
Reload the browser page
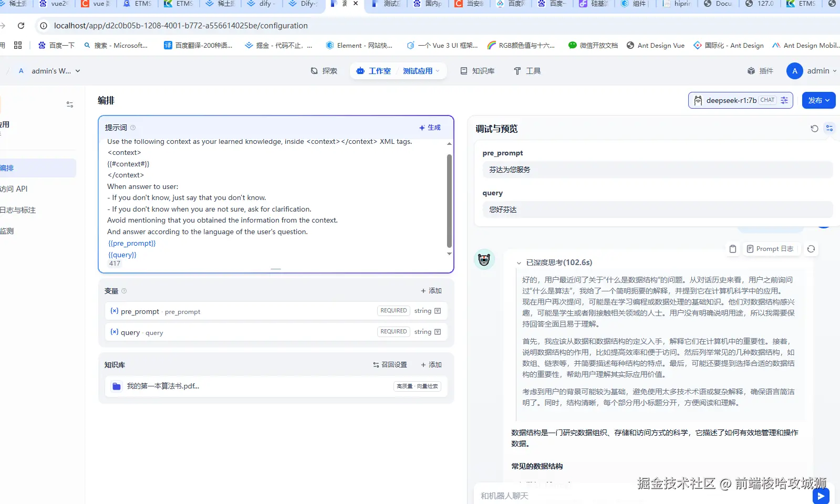coord(21,25)
